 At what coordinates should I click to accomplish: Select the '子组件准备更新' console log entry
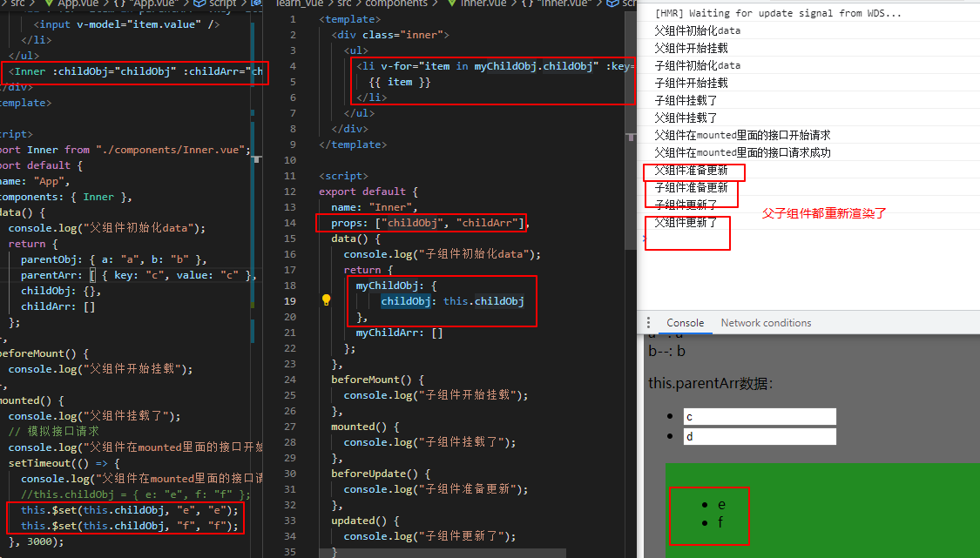[x=692, y=187]
